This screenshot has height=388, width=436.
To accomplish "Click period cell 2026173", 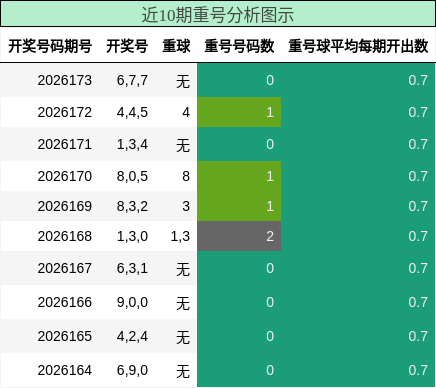I will pos(65,80).
